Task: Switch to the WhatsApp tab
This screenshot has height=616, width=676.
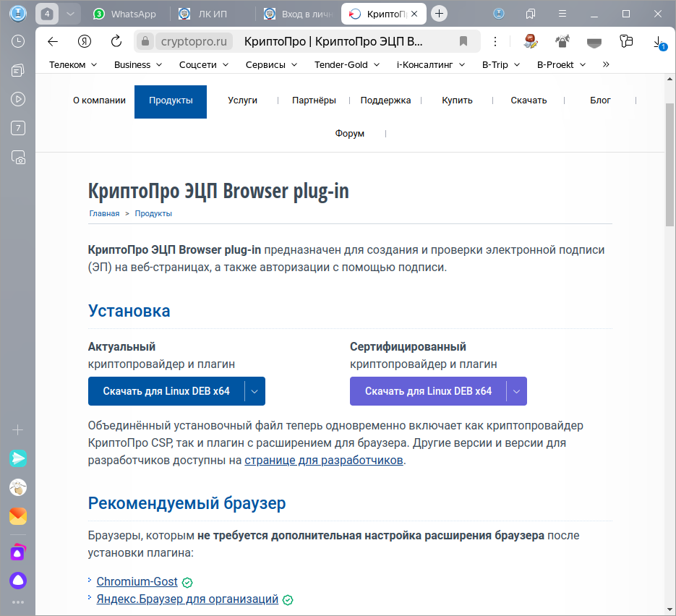Action: [125, 14]
